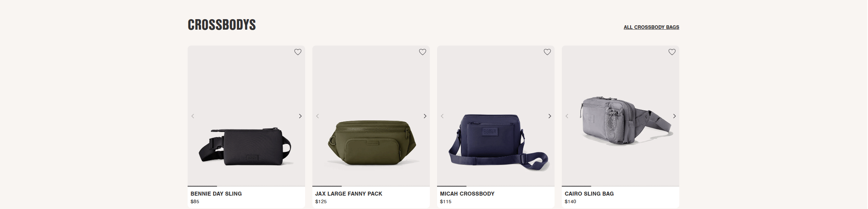Open All Crossbody Bags link
The height and width of the screenshot is (209, 868).
click(651, 27)
